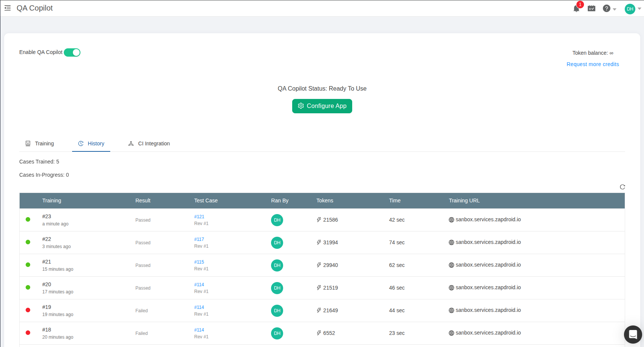Click token lightning icon beside 31994
Viewport: 644px width, 347px height.
(319, 242)
